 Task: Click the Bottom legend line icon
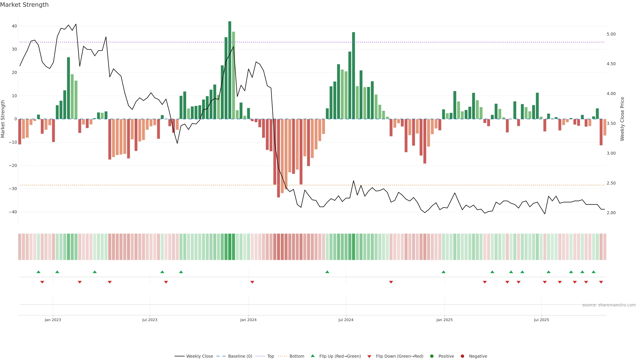tap(282, 356)
